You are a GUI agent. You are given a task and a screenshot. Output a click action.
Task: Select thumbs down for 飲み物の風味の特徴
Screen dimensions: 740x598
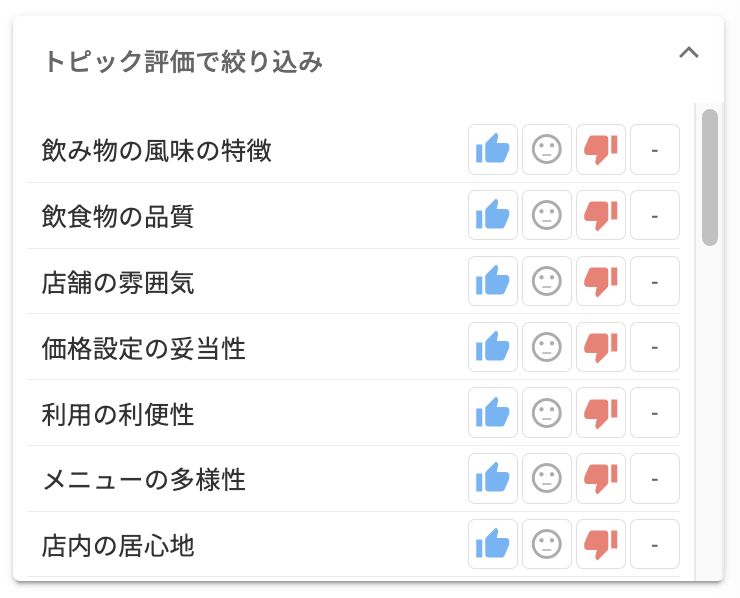[x=601, y=150]
